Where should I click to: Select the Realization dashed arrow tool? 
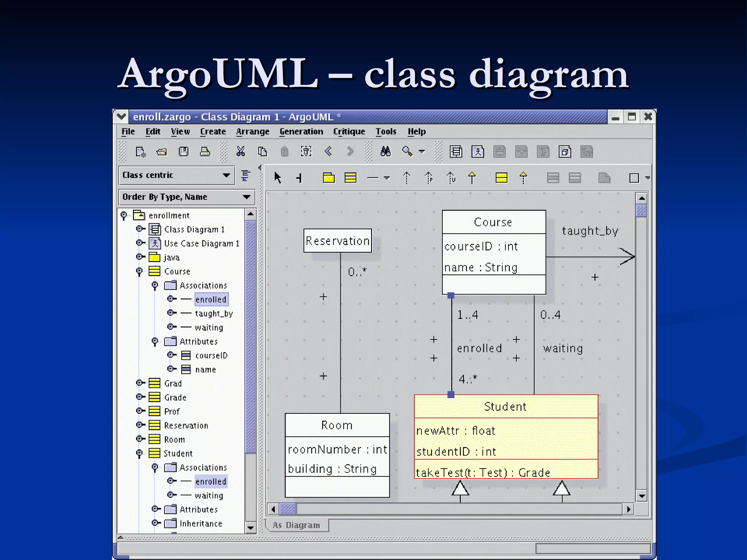point(523,178)
